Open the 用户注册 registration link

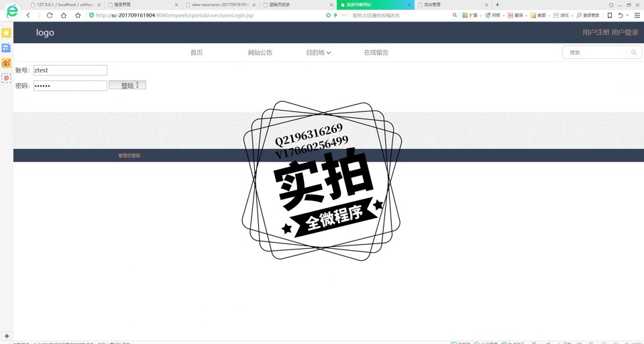pos(596,32)
